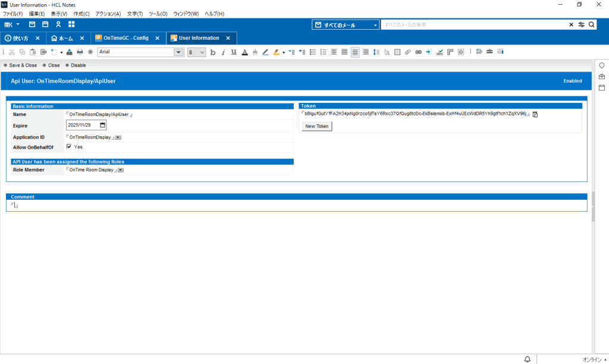The height and width of the screenshot is (364, 609).
Task: Toggle bold text formatting
Action: (x=213, y=52)
